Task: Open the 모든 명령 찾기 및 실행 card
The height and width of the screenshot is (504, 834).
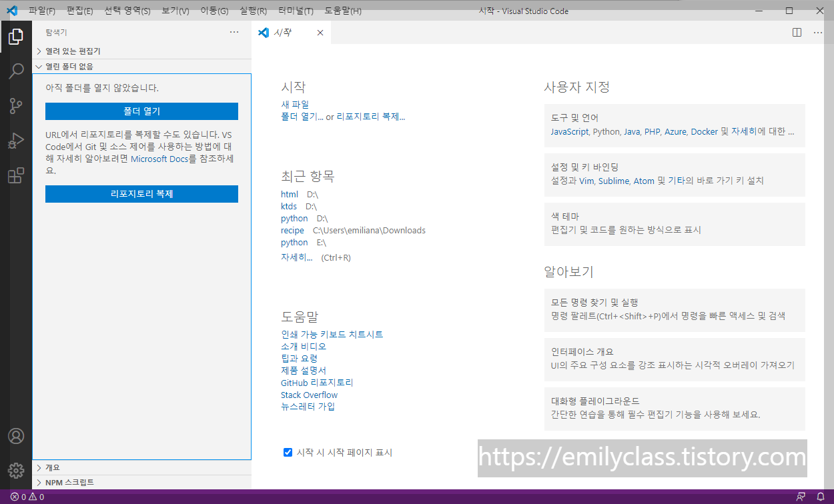Action: point(675,310)
